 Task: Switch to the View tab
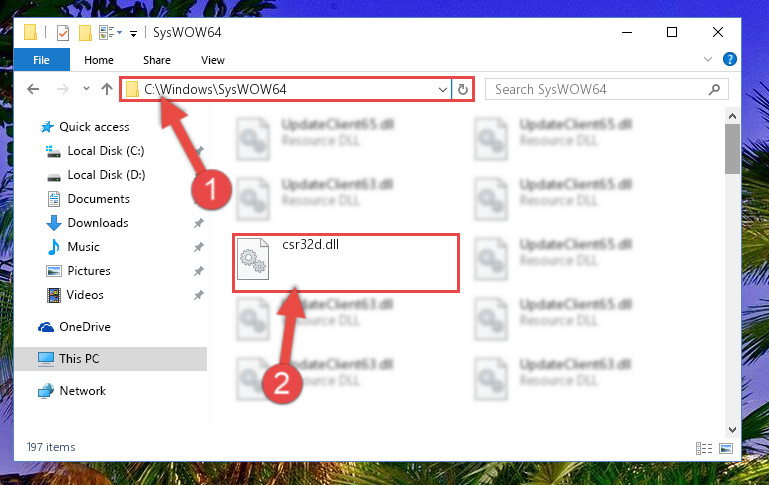213,60
